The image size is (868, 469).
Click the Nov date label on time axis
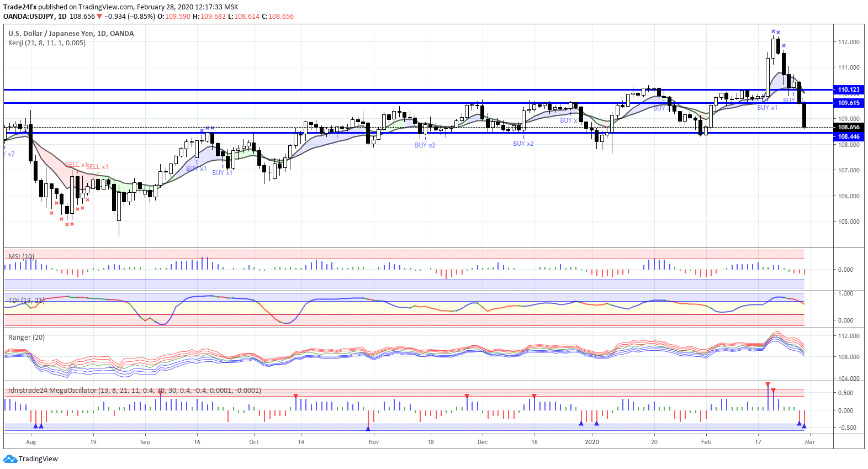(x=374, y=442)
